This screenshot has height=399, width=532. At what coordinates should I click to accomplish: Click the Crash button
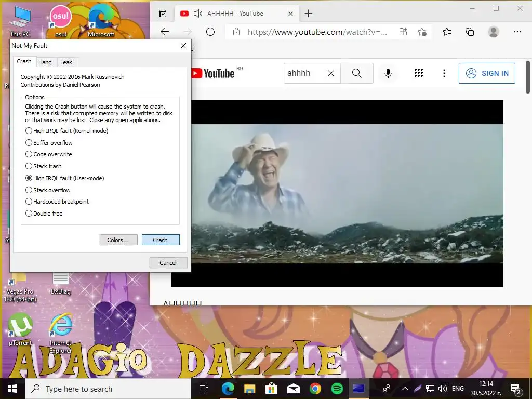click(x=161, y=240)
